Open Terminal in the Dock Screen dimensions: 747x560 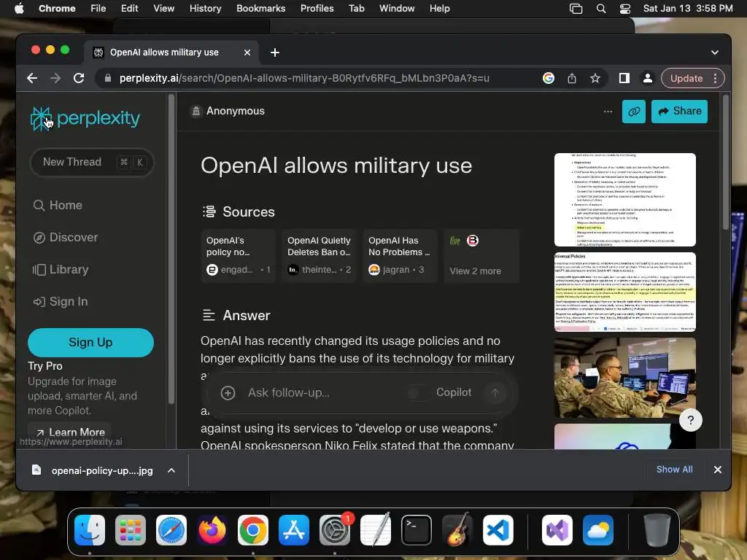tap(417, 530)
